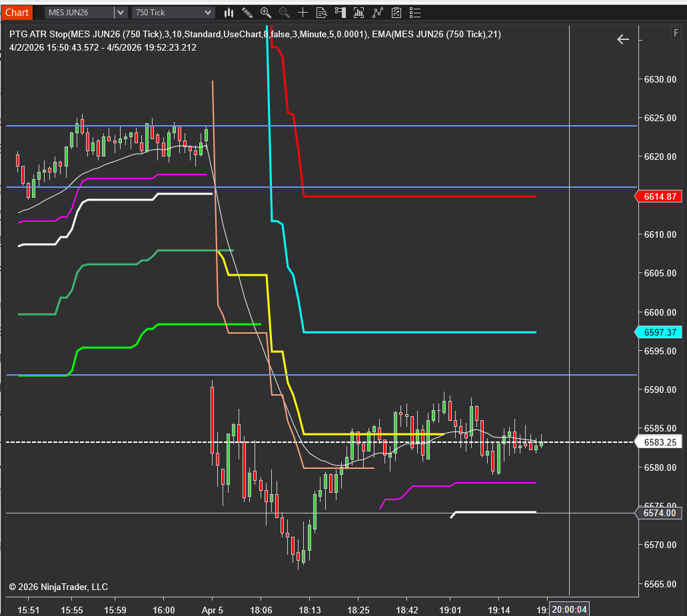Image resolution: width=687 pixels, height=616 pixels.
Task: Open the data box icon
Action: [x=322, y=13]
